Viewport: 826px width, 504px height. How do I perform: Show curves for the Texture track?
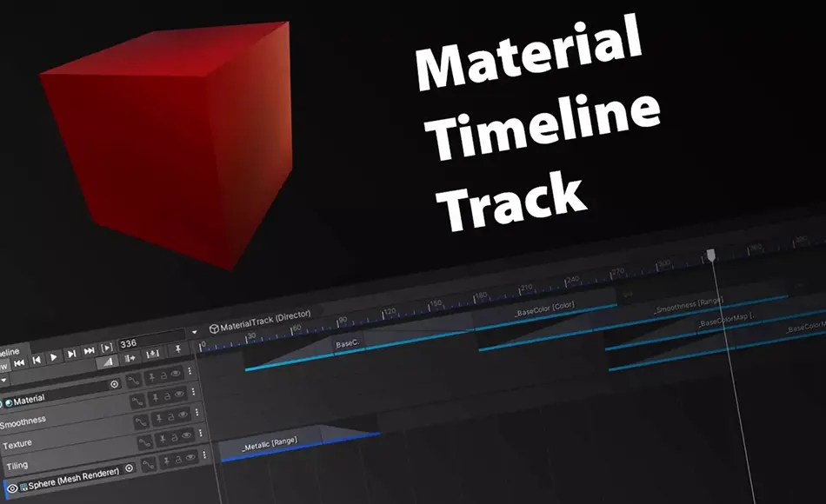pyautogui.click(x=141, y=422)
